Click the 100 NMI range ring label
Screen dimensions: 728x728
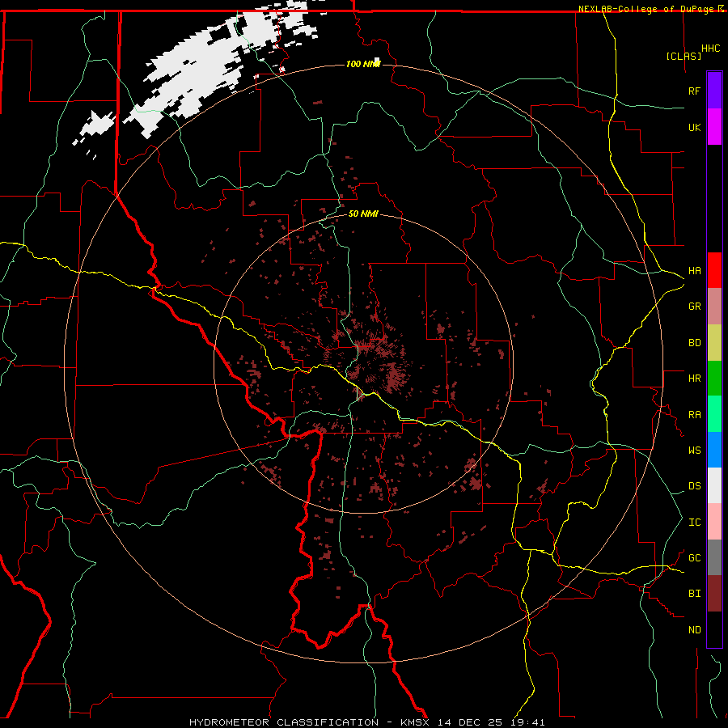click(363, 64)
